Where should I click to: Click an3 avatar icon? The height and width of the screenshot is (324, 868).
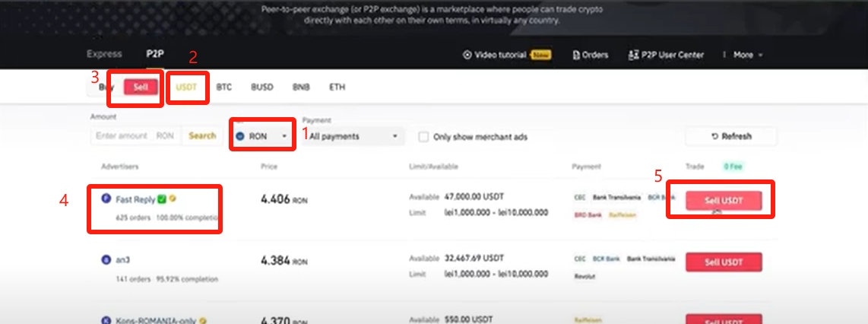[x=106, y=260]
